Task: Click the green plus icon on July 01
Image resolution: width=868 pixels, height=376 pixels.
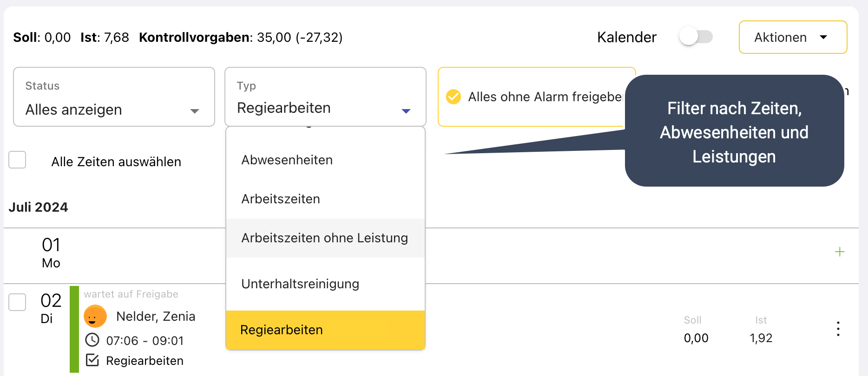Action: click(x=839, y=252)
